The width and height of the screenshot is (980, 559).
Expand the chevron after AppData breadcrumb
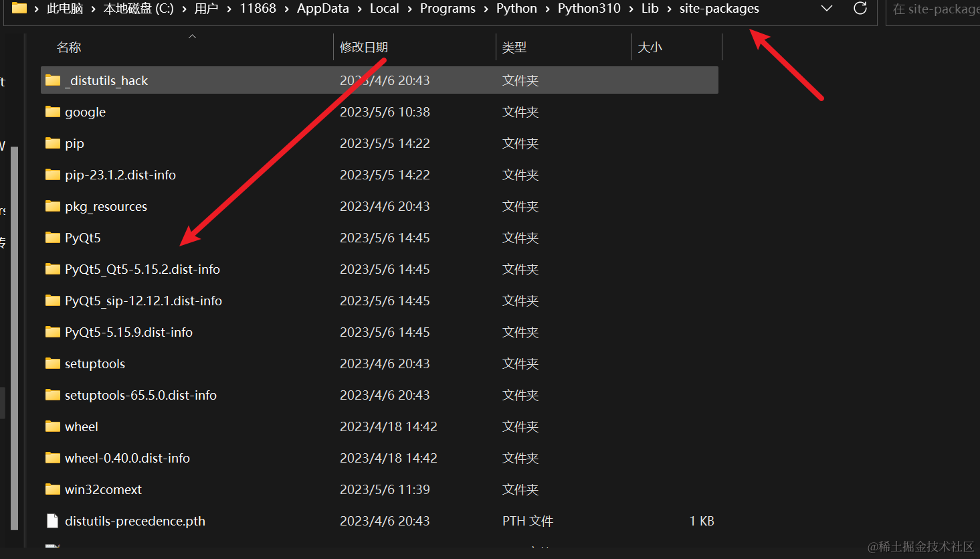click(359, 9)
